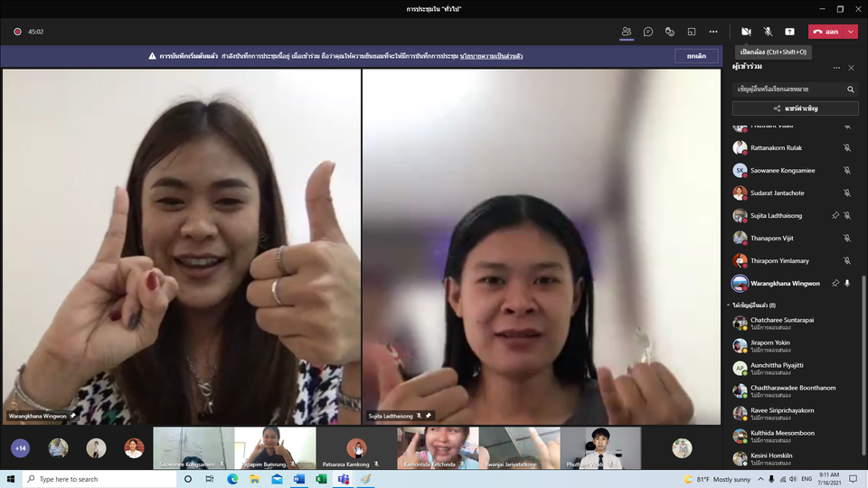
Task: Click pin icon on Sujita Ladthaisong video label
Action: pyautogui.click(x=429, y=416)
